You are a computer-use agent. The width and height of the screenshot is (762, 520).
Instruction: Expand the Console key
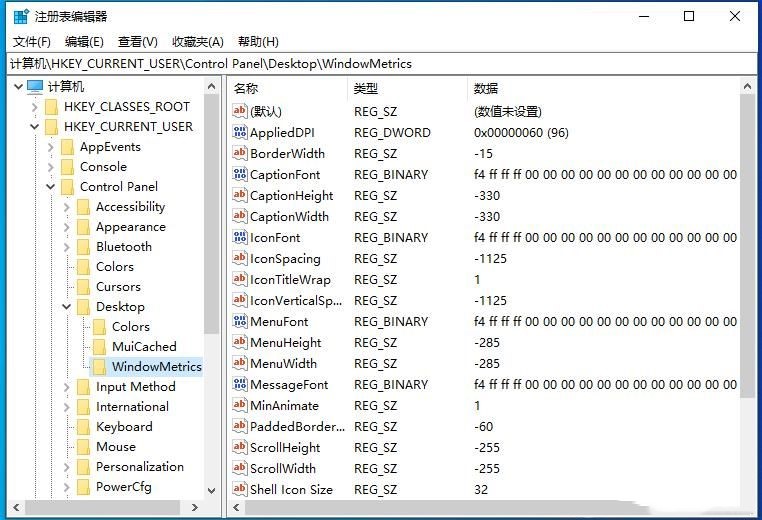click(x=51, y=167)
